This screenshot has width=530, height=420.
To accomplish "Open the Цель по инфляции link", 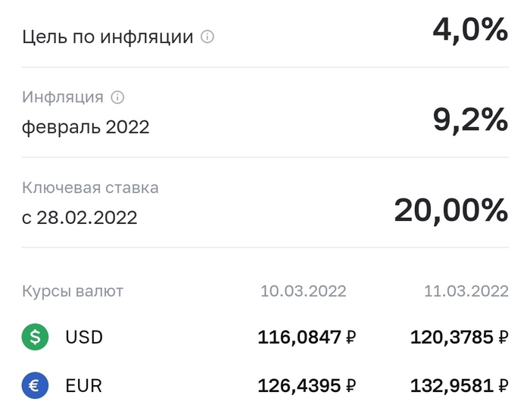I will pyautogui.click(x=108, y=36).
